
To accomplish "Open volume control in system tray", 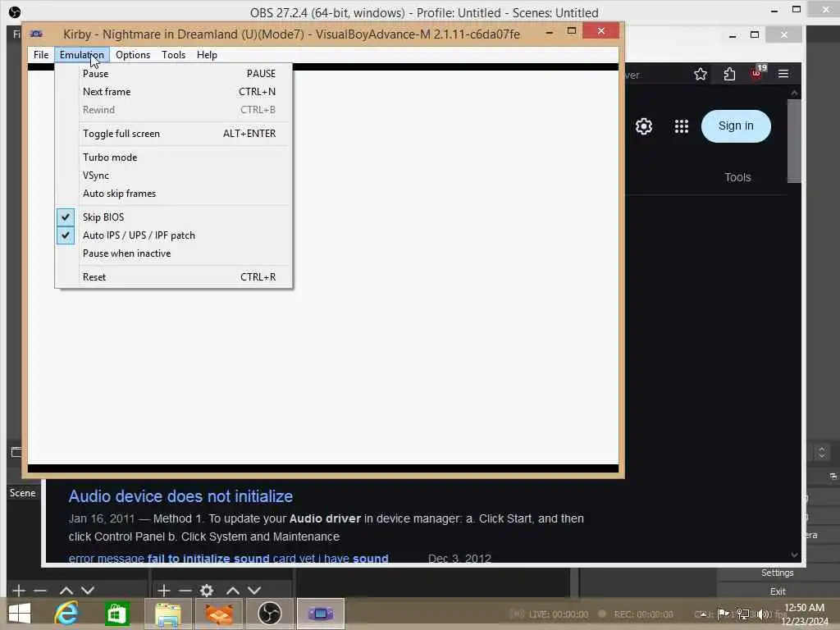I will pyautogui.click(x=762, y=614).
